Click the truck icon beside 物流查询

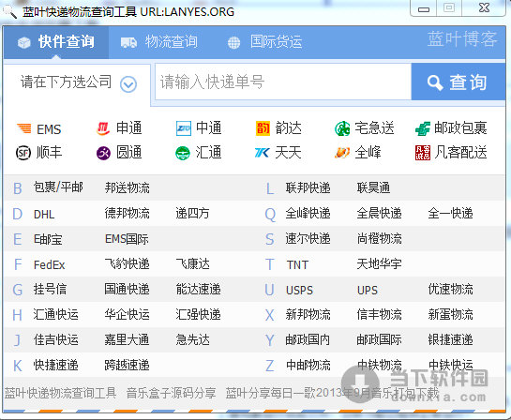[128, 43]
